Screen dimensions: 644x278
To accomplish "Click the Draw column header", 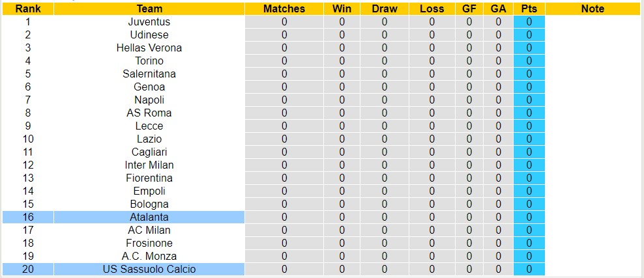I will click(x=385, y=8).
